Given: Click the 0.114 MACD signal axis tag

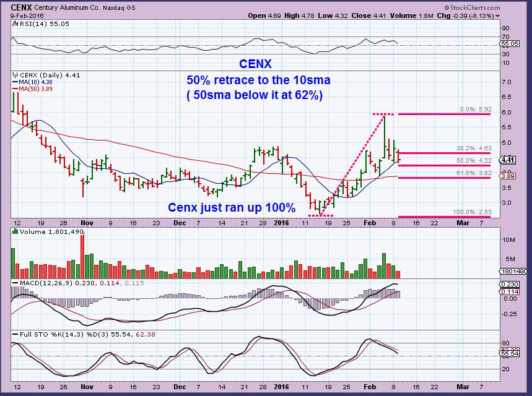Looking at the screenshot, I should [510, 291].
